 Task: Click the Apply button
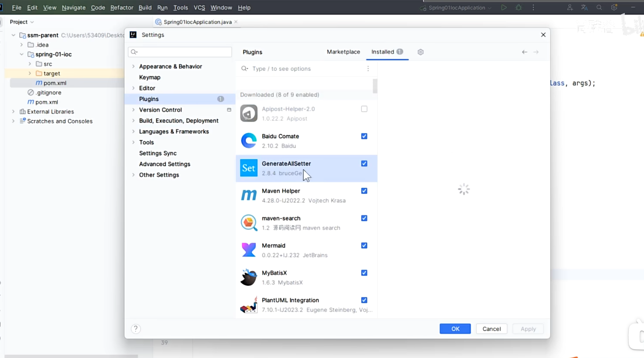click(x=528, y=329)
